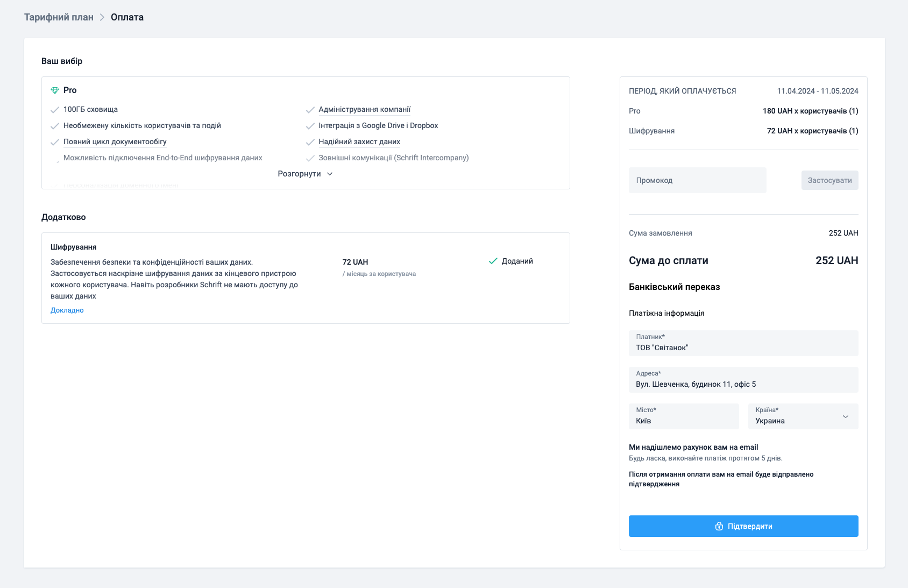The height and width of the screenshot is (588, 908).
Task: Click the lock icon on Підтвердити button
Action: coord(719,526)
